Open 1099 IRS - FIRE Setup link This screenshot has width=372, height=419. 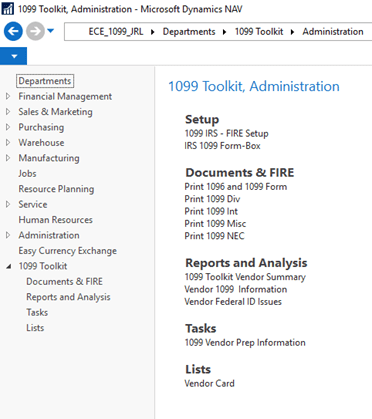click(x=227, y=134)
